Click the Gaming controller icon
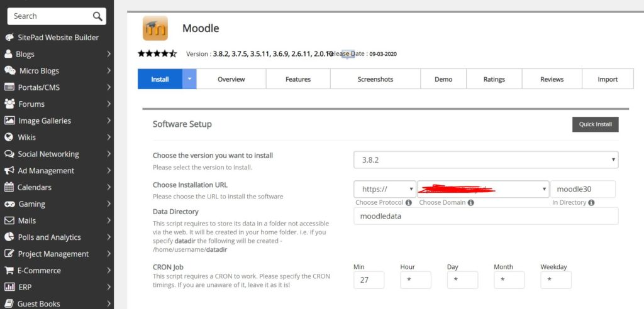644x309 pixels. [x=10, y=204]
